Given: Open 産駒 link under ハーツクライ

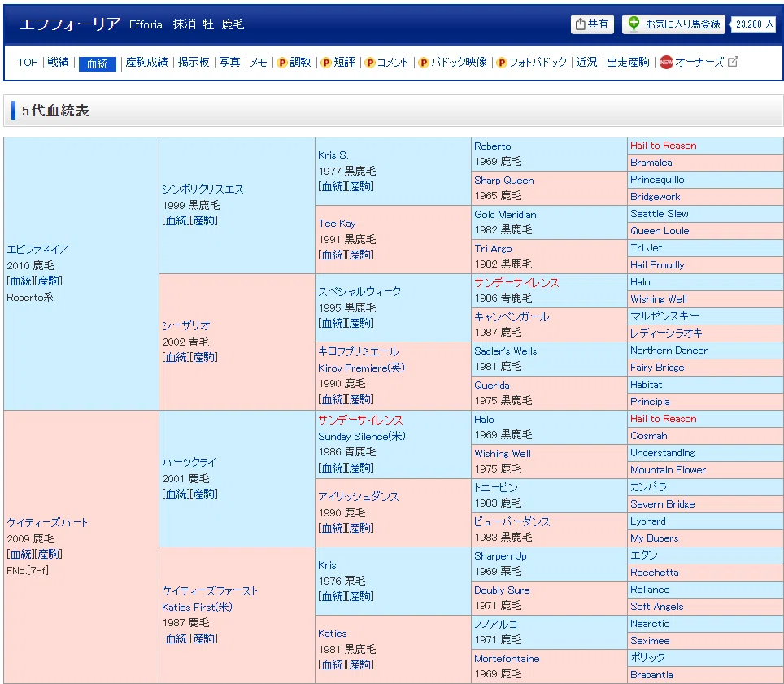Looking at the screenshot, I should (204, 494).
